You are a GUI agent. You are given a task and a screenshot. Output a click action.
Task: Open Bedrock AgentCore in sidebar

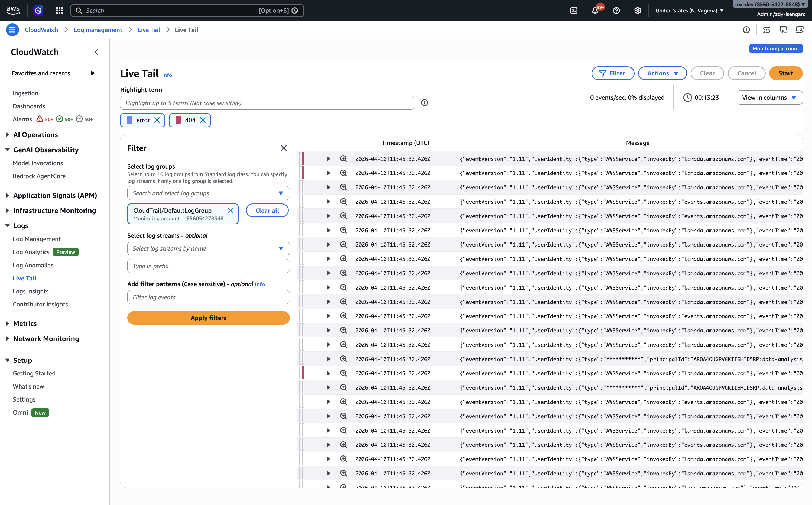coord(39,176)
